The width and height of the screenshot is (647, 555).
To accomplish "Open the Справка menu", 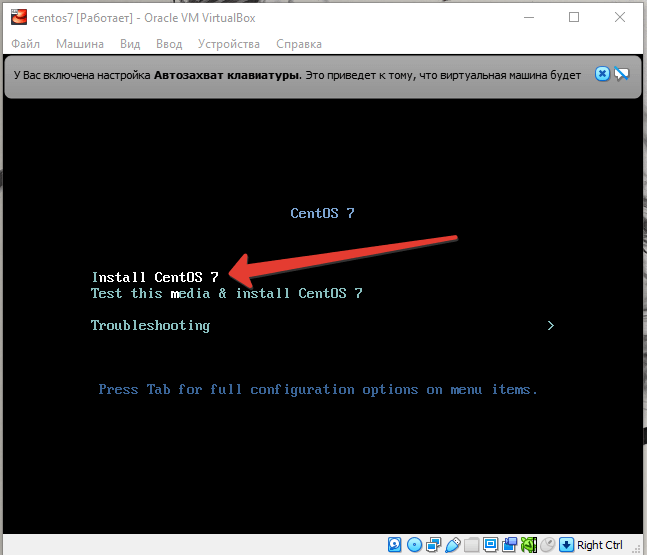I will (299, 44).
